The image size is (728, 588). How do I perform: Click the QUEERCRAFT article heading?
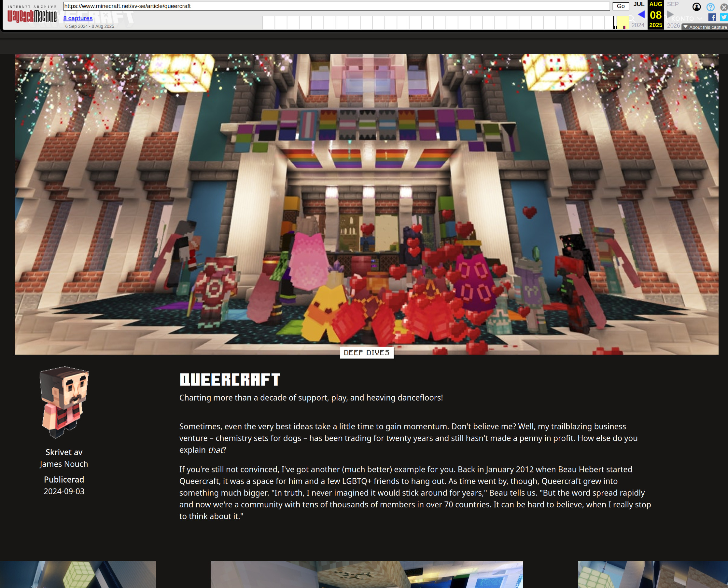point(230,379)
